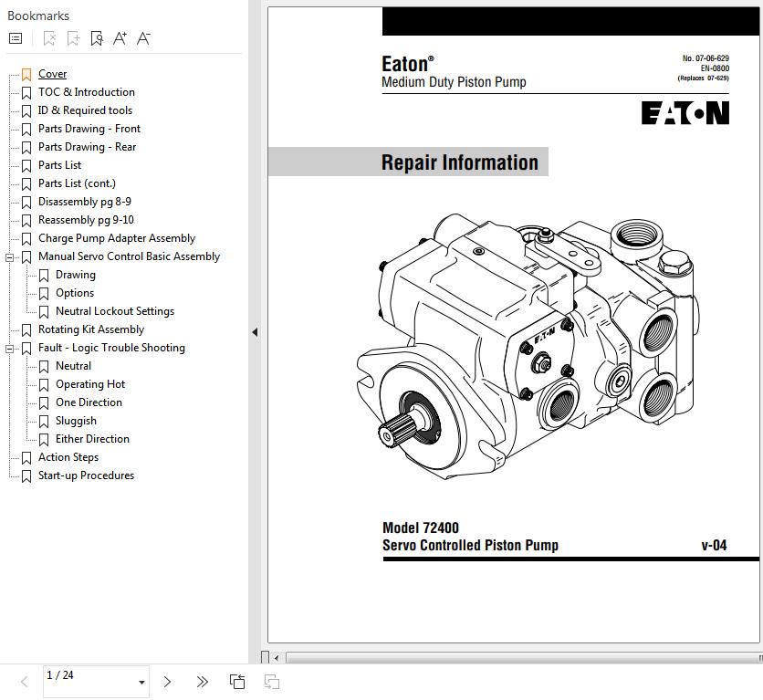The image size is (763, 700).
Task: Jump to Start-up Procedures bookmark
Action: [x=86, y=475]
